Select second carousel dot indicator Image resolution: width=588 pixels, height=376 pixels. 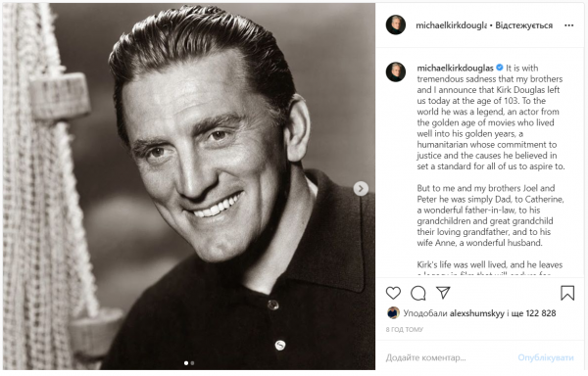click(x=192, y=363)
